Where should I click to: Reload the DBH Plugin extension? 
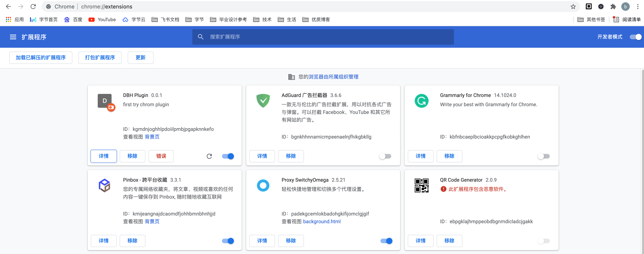coord(209,156)
